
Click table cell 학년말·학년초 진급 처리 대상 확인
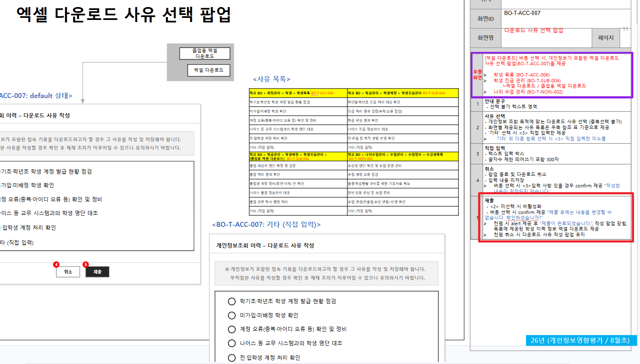pyautogui.click(x=403, y=102)
